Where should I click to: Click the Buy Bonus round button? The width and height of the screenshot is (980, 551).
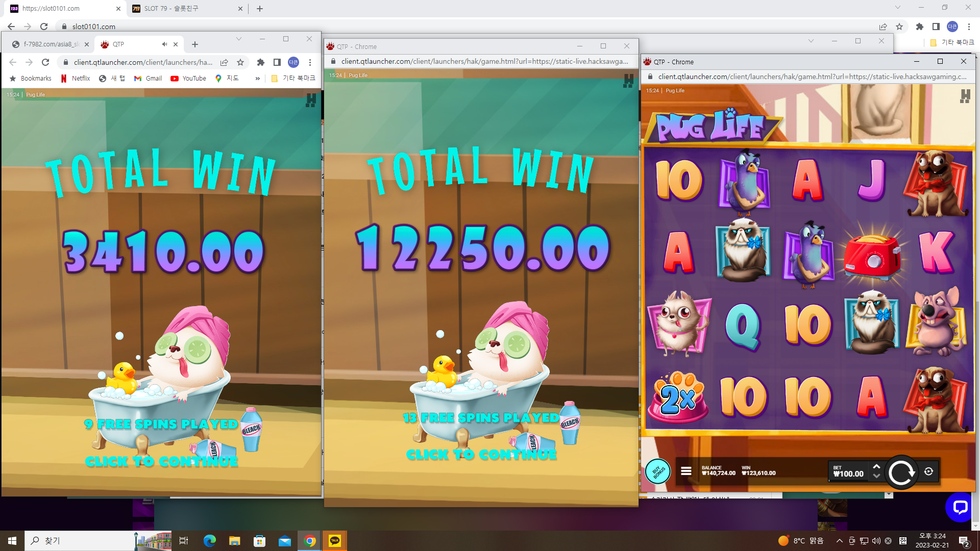tap(658, 471)
